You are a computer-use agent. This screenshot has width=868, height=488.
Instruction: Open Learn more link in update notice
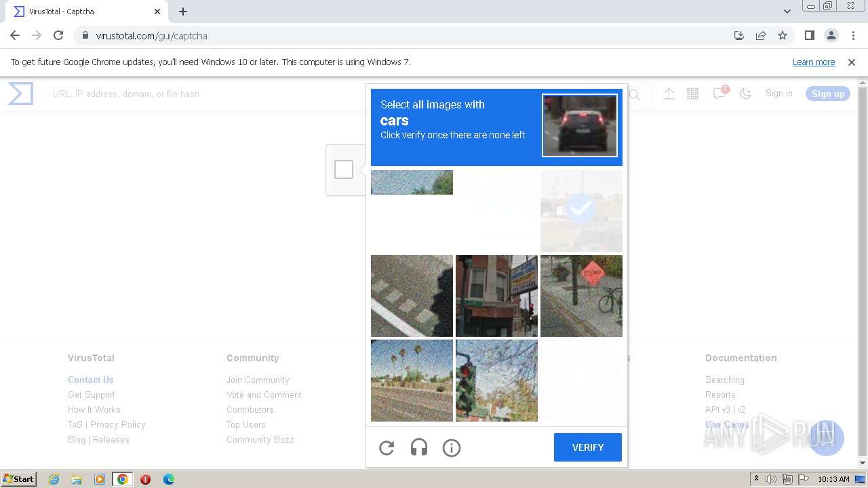pyautogui.click(x=814, y=62)
